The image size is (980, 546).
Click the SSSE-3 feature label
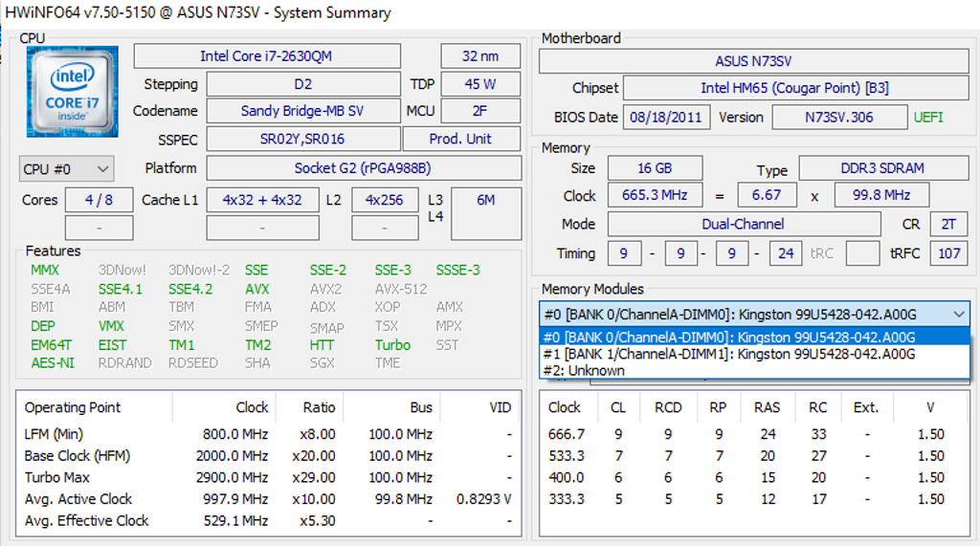click(x=458, y=270)
